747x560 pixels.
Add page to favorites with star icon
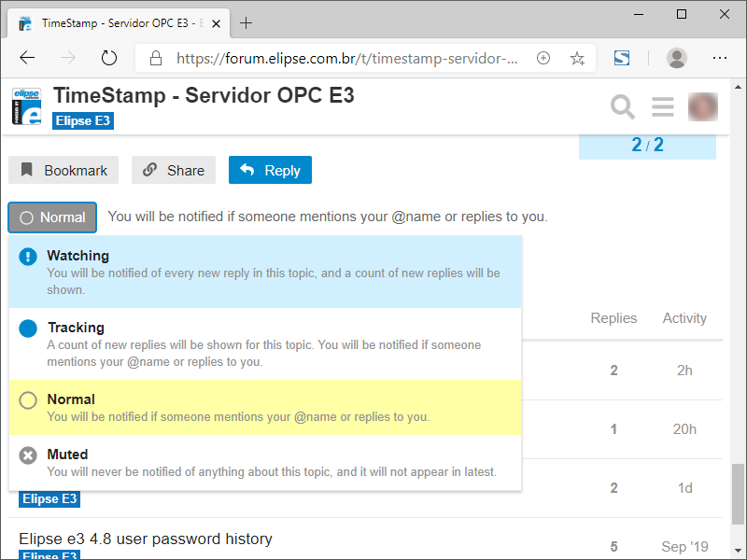(577, 58)
